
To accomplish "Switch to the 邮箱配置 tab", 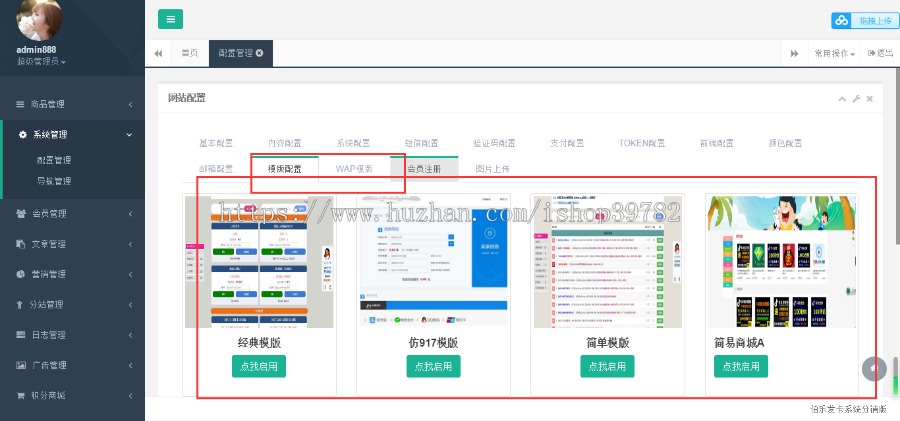I will pos(216,169).
